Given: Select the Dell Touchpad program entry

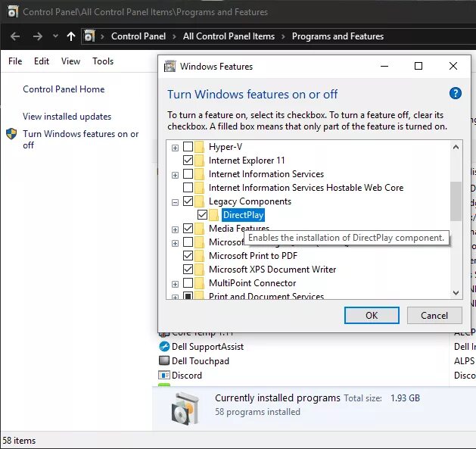Looking at the screenshot, I should [x=201, y=361].
